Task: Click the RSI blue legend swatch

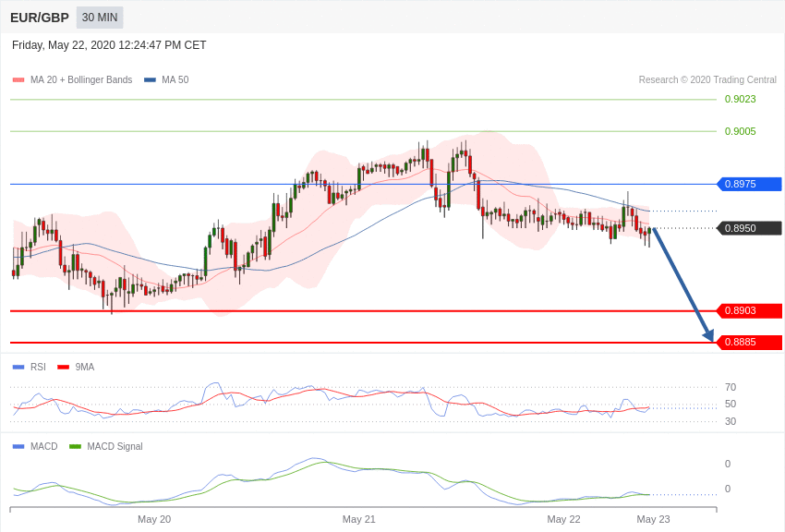Action: point(18,367)
